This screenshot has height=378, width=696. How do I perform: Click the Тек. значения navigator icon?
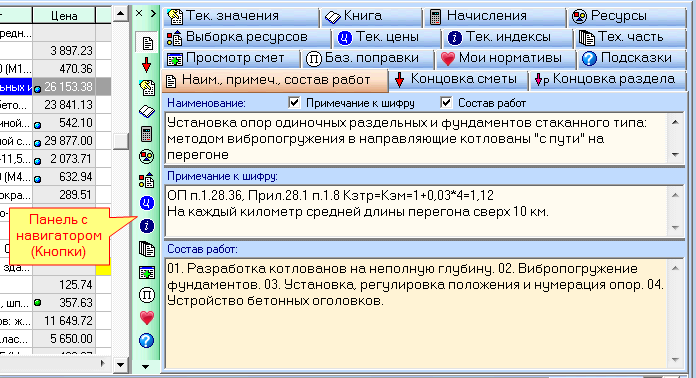click(x=147, y=88)
